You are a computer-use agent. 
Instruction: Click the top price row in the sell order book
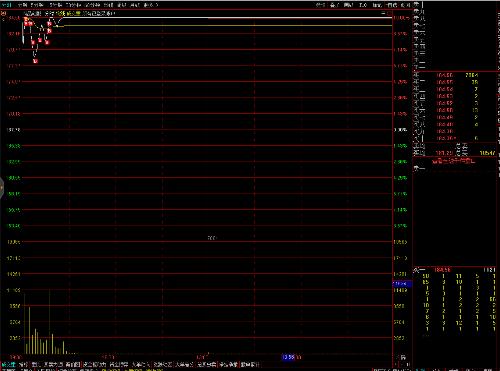457,75
